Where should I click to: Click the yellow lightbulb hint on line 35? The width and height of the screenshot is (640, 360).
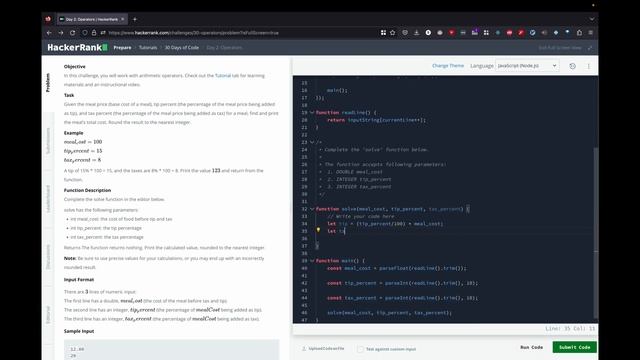pos(318,231)
